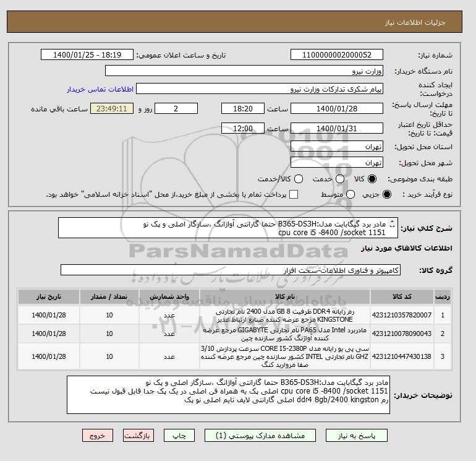
Task: Click the چاپ print button
Action: click(179, 435)
